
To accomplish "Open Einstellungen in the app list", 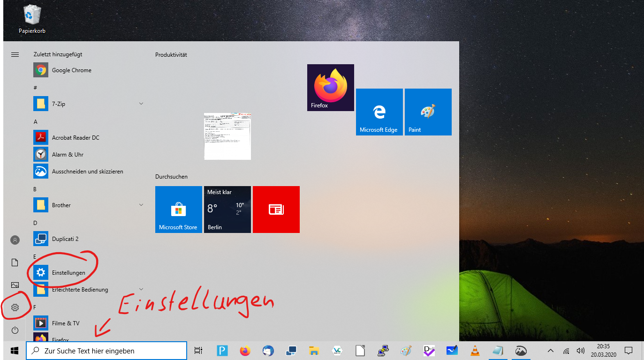I will (x=68, y=273).
